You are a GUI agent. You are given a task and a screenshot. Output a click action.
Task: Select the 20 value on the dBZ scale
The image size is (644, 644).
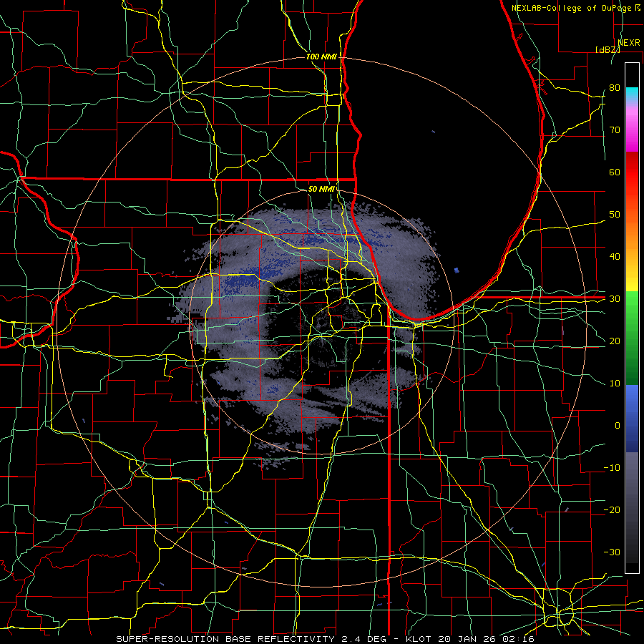(x=615, y=341)
